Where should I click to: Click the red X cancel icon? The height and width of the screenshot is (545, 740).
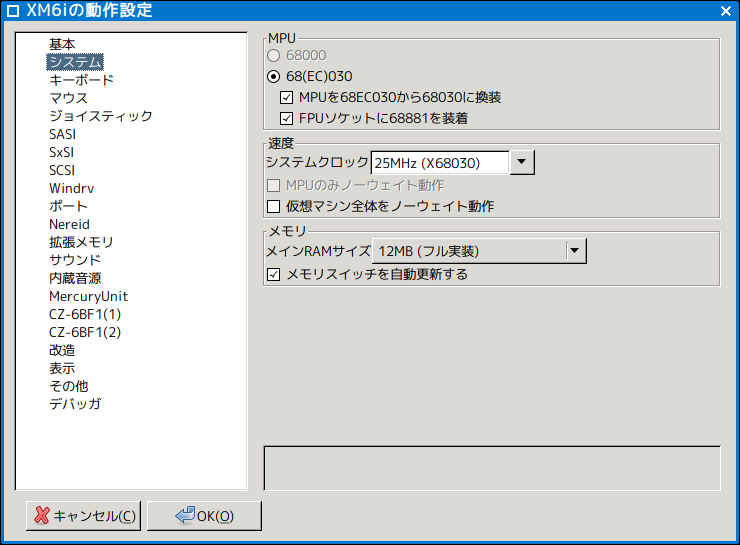pyautogui.click(x=42, y=516)
